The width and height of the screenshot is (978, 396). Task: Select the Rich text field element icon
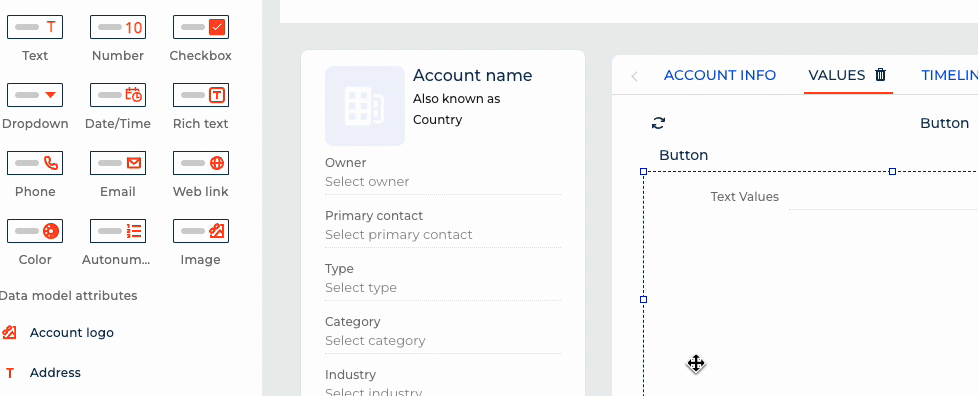click(200, 95)
